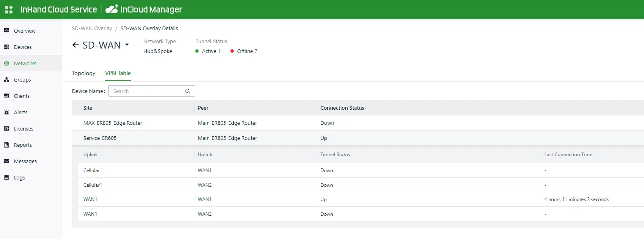This screenshot has width=644, height=239.
Task: Open the SD-WAN network dropdown arrow
Action: click(127, 45)
